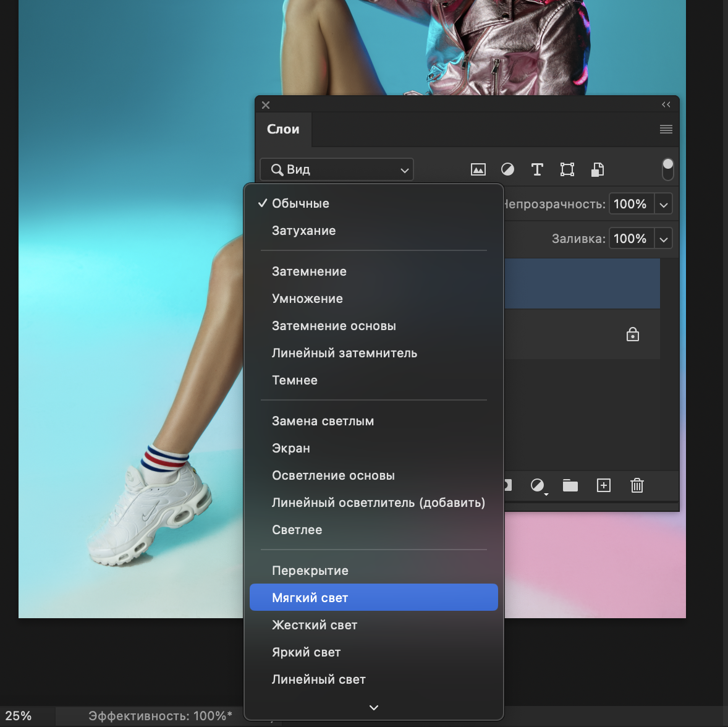Image resolution: width=728 pixels, height=727 pixels.
Task: Click the 25% zoom level field
Action: click(19, 716)
